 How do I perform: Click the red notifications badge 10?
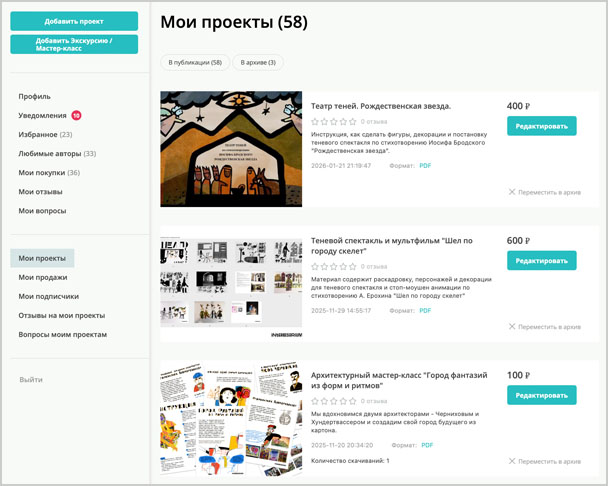pos(76,115)
